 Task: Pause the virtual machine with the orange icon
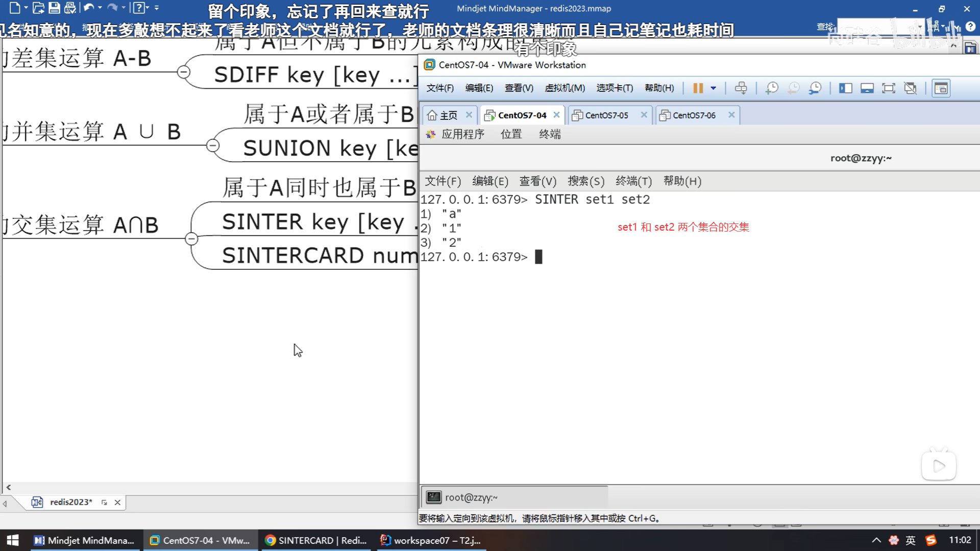pyautogui.click(x=698, y=88)
